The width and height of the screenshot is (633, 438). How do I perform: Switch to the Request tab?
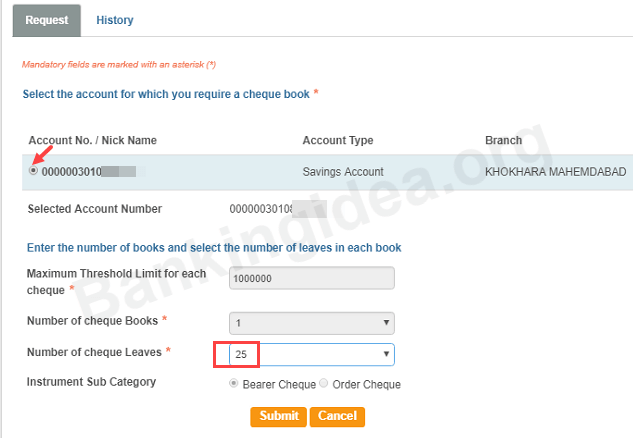point(47,20)
